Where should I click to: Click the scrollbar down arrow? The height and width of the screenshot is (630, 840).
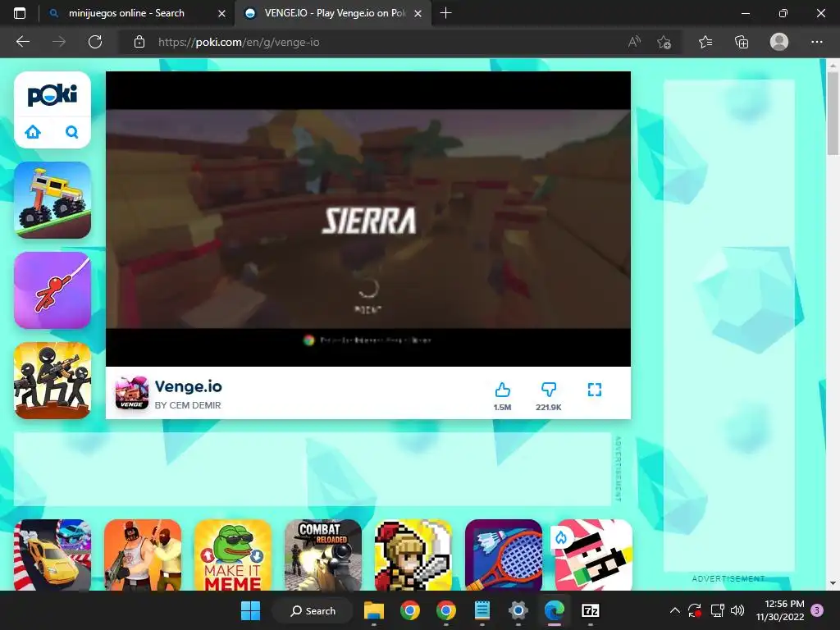[x=833, y=583]
